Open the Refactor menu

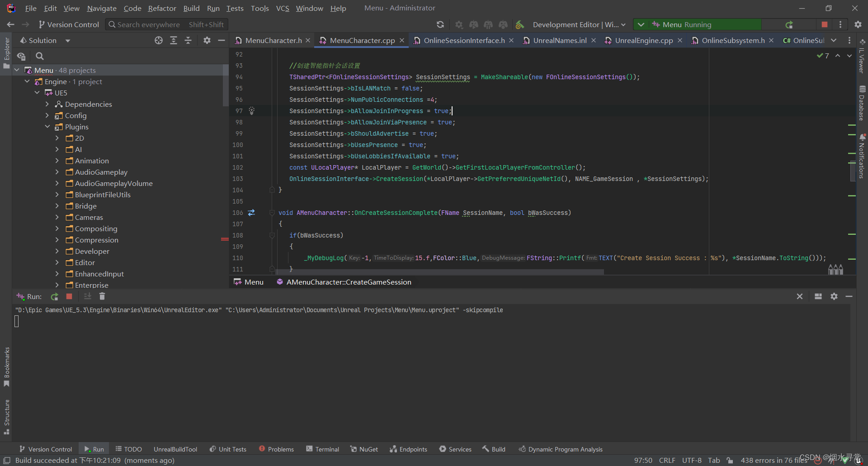162,8
